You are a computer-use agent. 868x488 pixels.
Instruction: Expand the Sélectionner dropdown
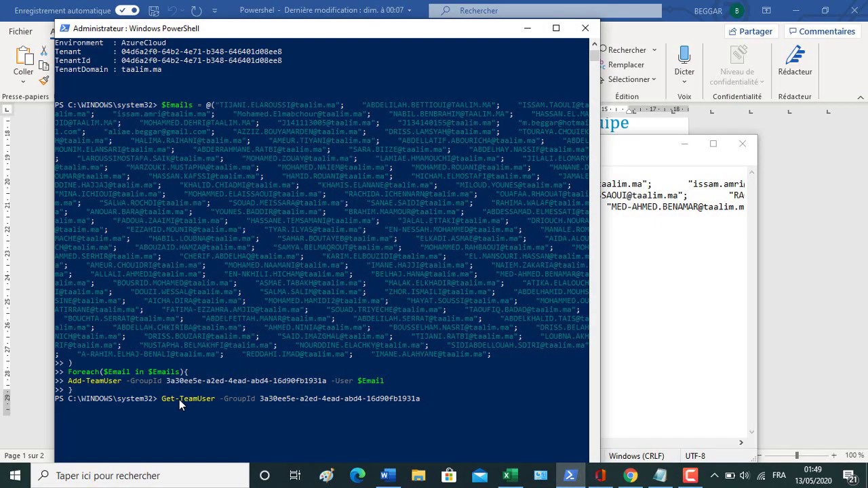pyautogui.click(x=654, y=79)
